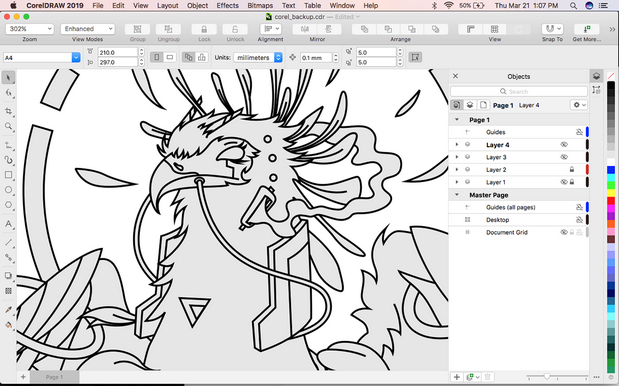This screenshot has height=386, width=619.
Task: Open the View Modes Enhanced dropdown
Action: pyautogui.click(x=88, y=29)
